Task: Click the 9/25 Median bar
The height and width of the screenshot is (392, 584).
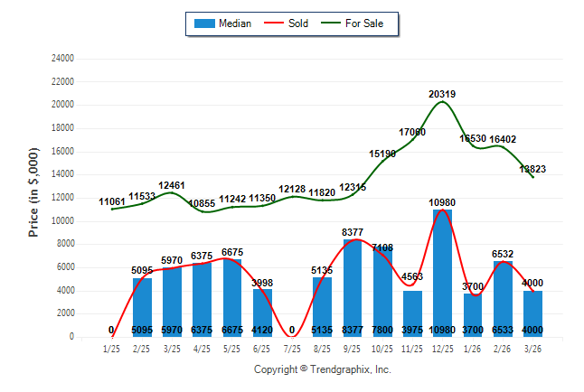Action: [353, 287]
